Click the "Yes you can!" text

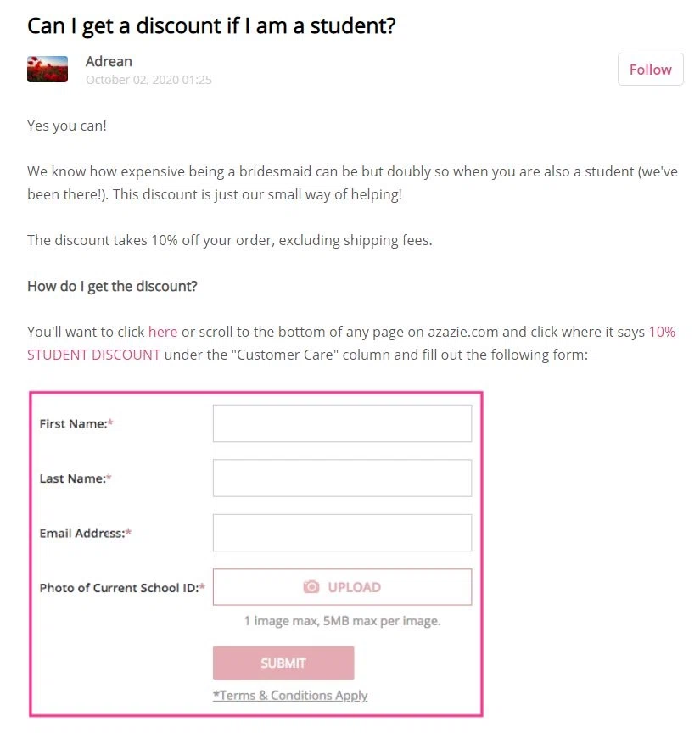click(x=67, y=126)
